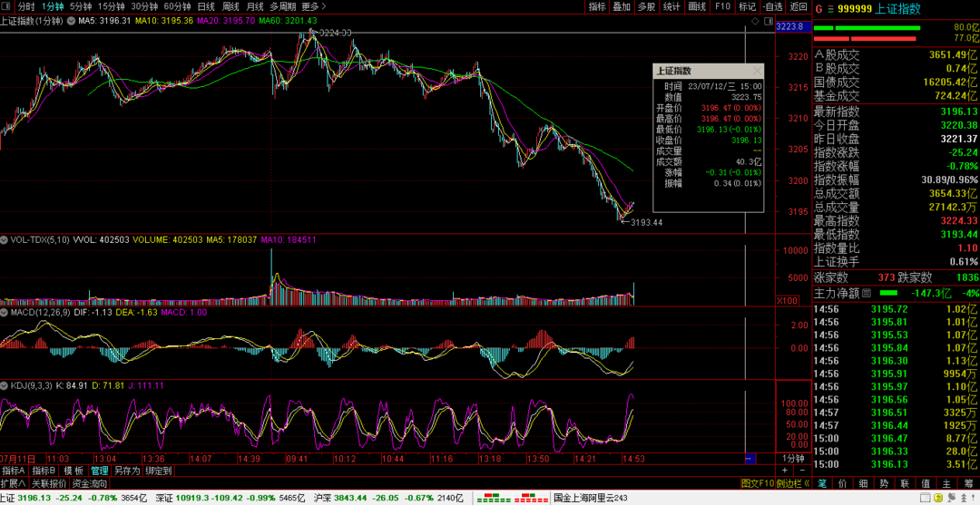The width and height of the screenshot is (980, 505).
Task: Open F10 company info
Action: coord(722,7)
